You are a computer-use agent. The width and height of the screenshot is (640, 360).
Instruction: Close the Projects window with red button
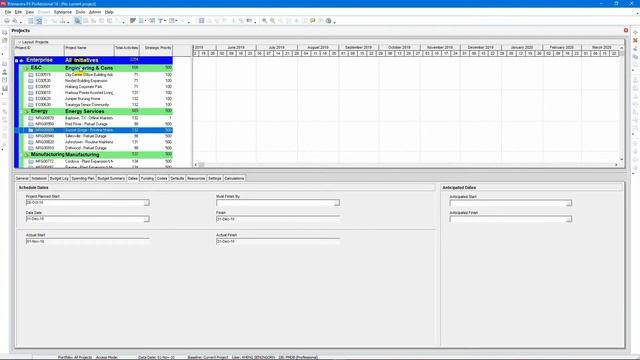pos(626,31)
